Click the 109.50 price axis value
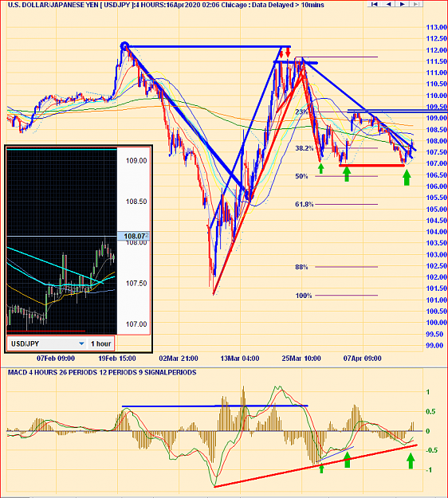 tap(437, 107)
